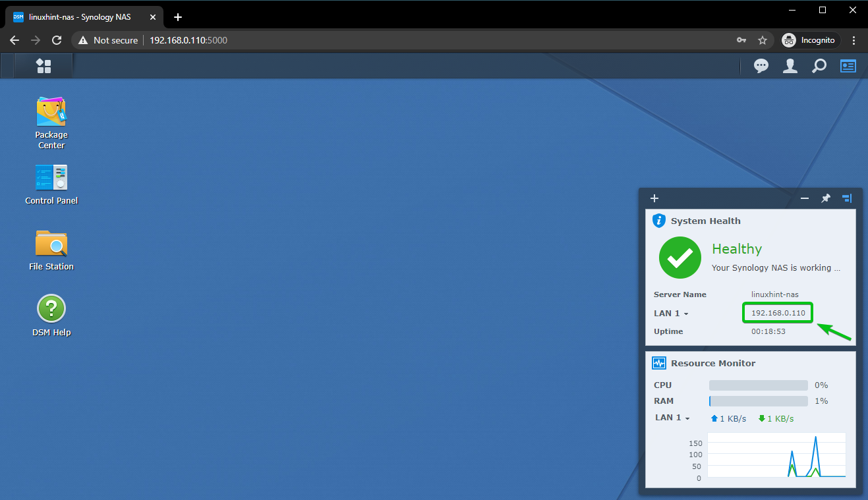Screen dimensions: 868x500
Task: Open DSM Help shortcut
Action: (x=51, y=316)
